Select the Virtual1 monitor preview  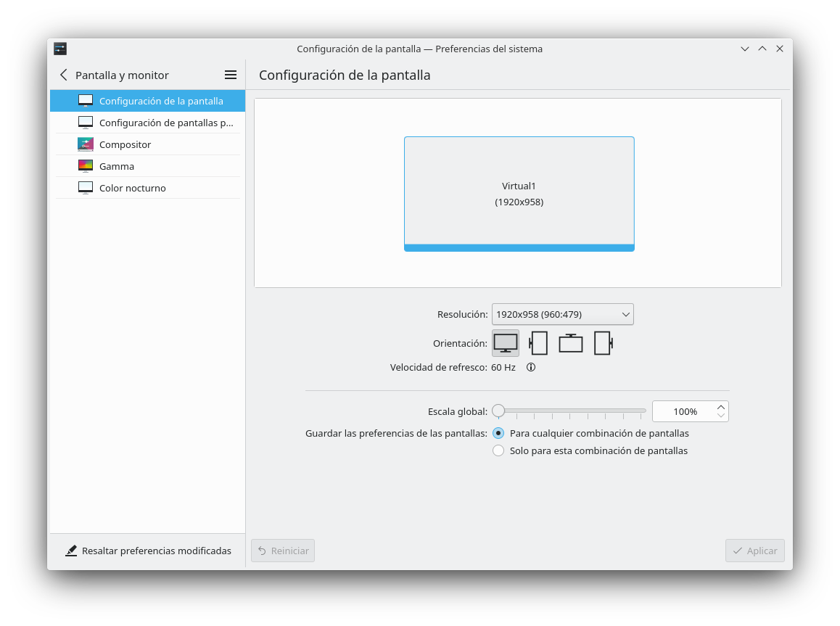tap(519, 193)
